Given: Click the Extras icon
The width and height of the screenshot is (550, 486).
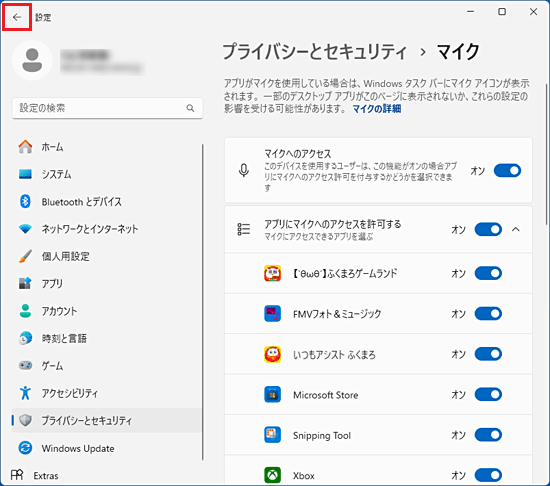Looking at the screenshot, I should coord(17,475).
